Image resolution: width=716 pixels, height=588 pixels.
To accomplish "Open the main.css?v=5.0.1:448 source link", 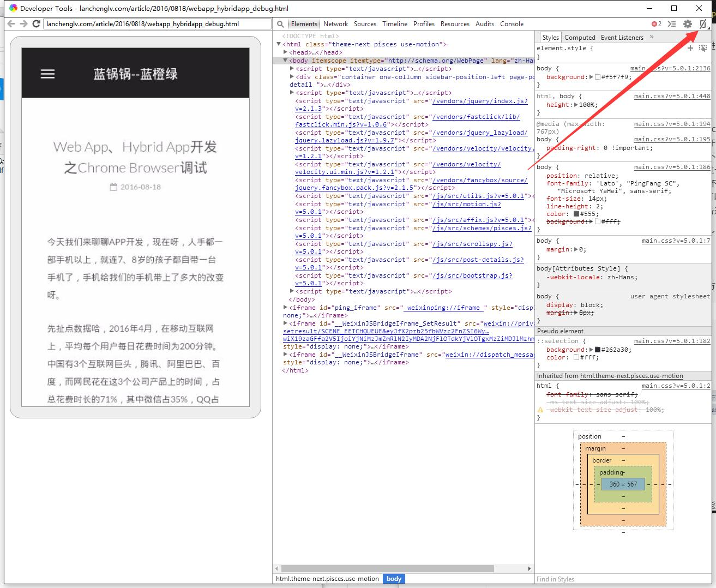I will pos(672,96).
